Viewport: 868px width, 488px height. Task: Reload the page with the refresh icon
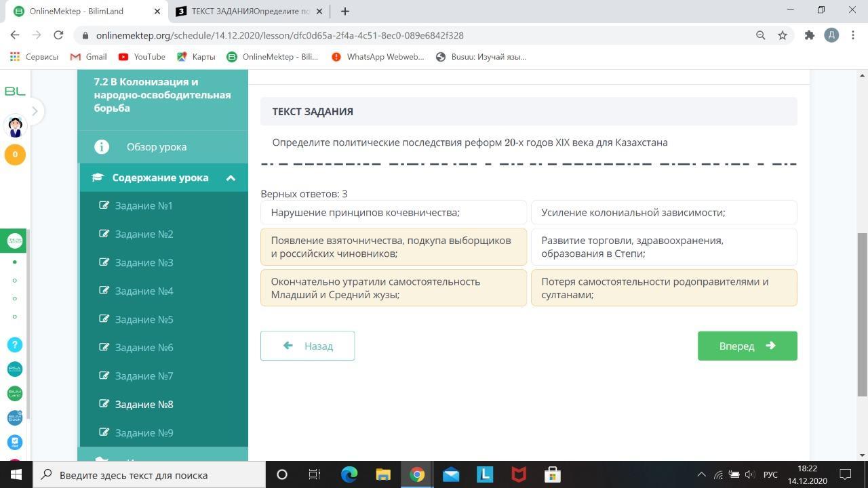tap(58, 35)
